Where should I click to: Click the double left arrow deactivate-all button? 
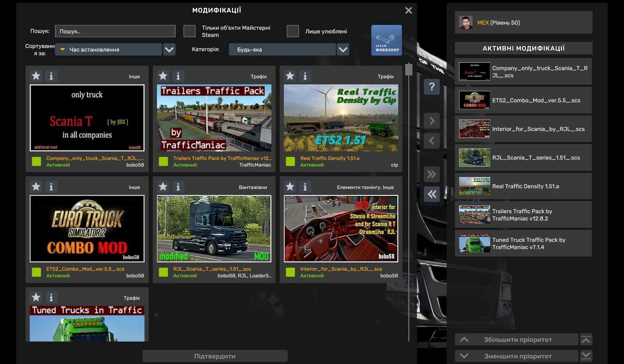pyautogui.click(x=431, y=194)
